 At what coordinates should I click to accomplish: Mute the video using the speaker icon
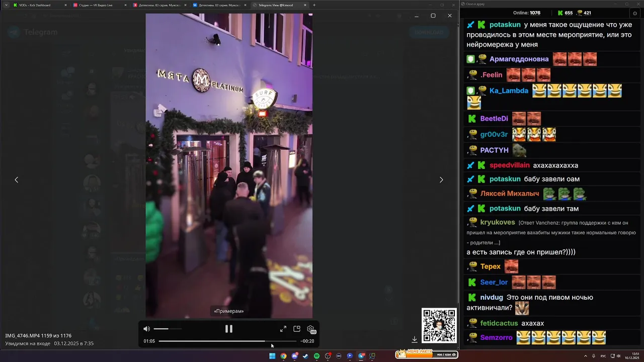pyautogui.click(x=146, y=329)
